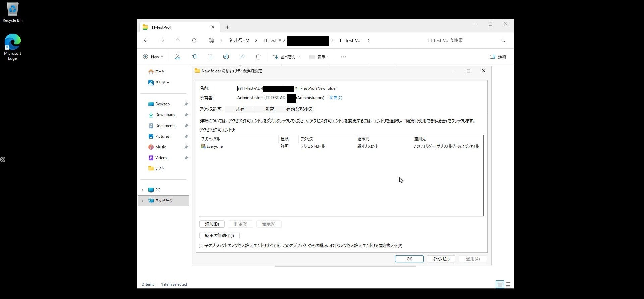
Task: Click the Cut scissors icon
Action: 178,57
